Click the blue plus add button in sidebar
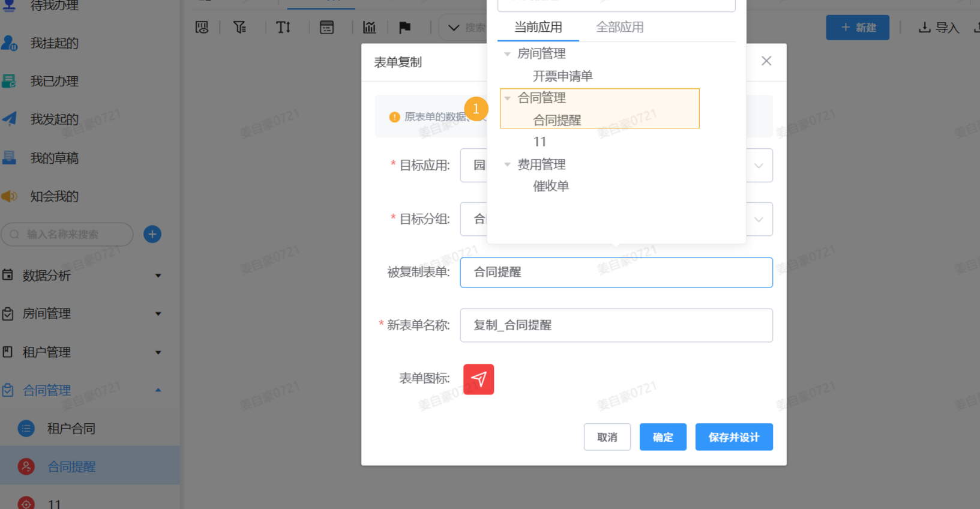This screenshot has height=509, width=980. [152, 234]
